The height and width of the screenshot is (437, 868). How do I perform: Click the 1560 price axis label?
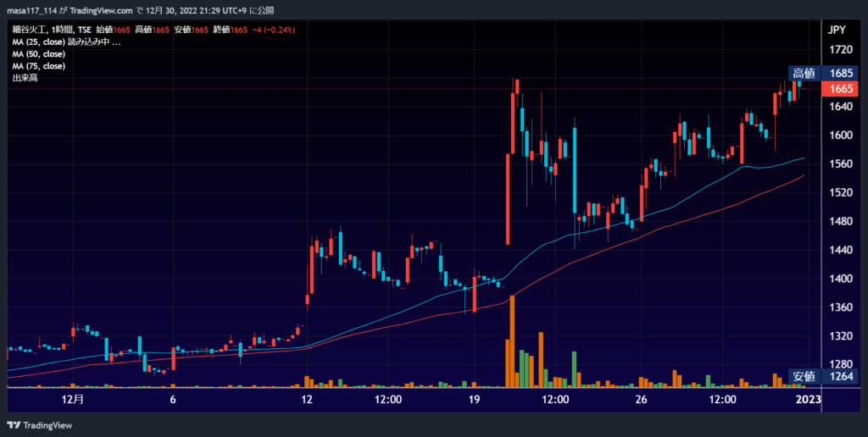pyautogui.click(x=841, y=164)
